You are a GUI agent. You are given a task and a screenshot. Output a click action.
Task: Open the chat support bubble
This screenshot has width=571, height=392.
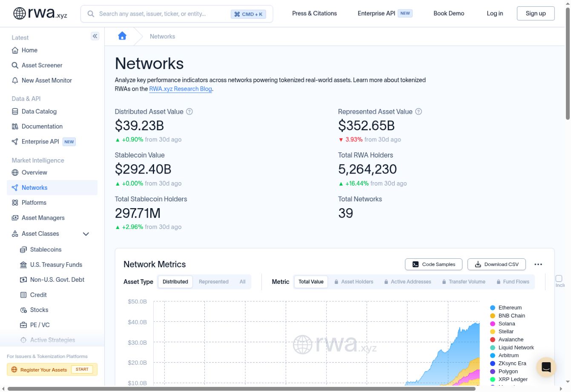(546, 367)
